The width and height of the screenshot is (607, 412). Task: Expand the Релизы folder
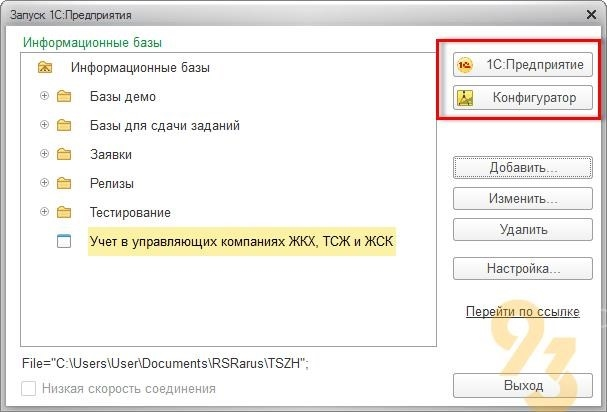tap(45, 182)
